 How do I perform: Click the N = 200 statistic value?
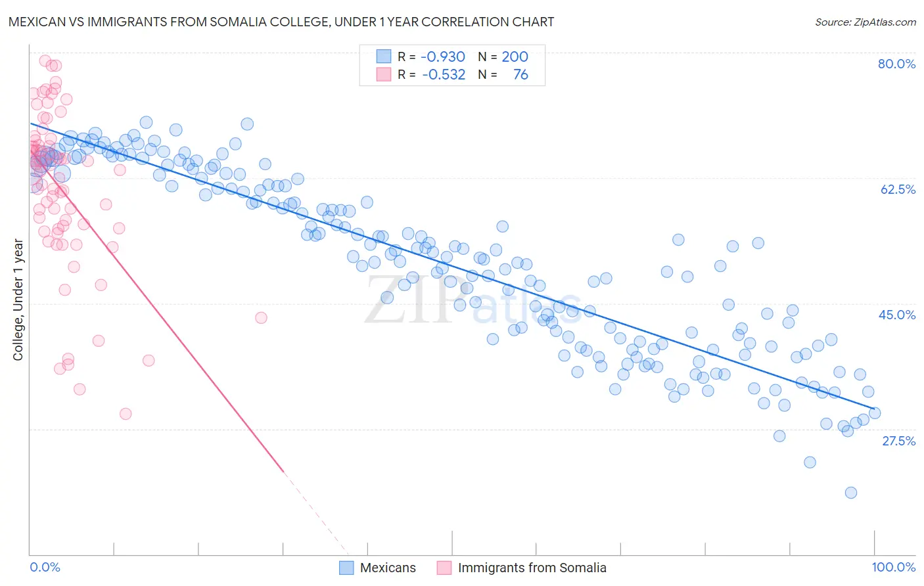pyautogui.click(x=503, y=56)
